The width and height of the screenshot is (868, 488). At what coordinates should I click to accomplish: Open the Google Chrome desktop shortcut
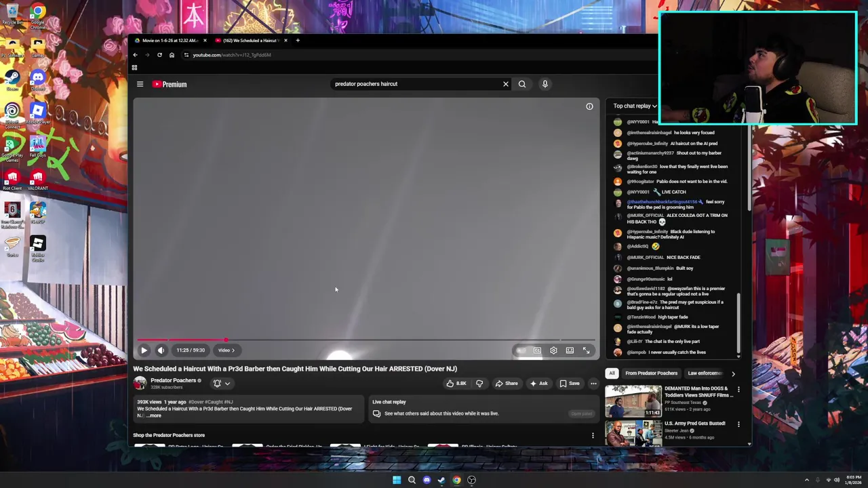tap(38, 15)
